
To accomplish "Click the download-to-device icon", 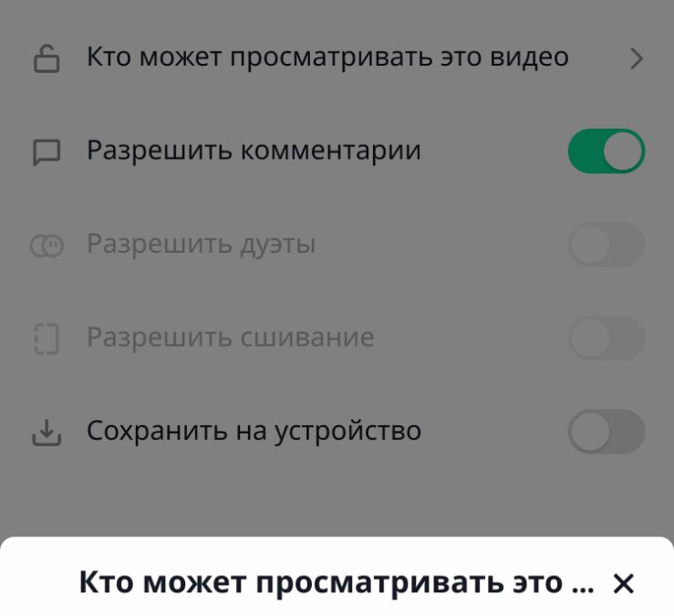I will tap(46, 433).
